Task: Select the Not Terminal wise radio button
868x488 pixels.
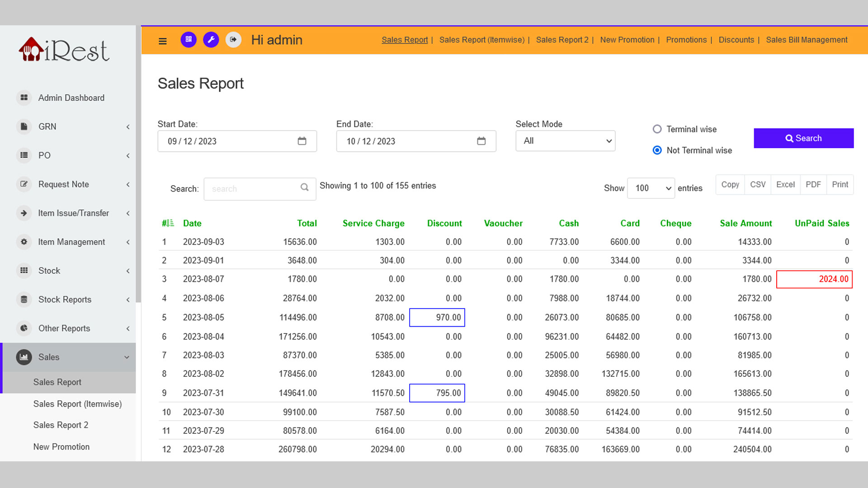Action: tap(657, 150)
